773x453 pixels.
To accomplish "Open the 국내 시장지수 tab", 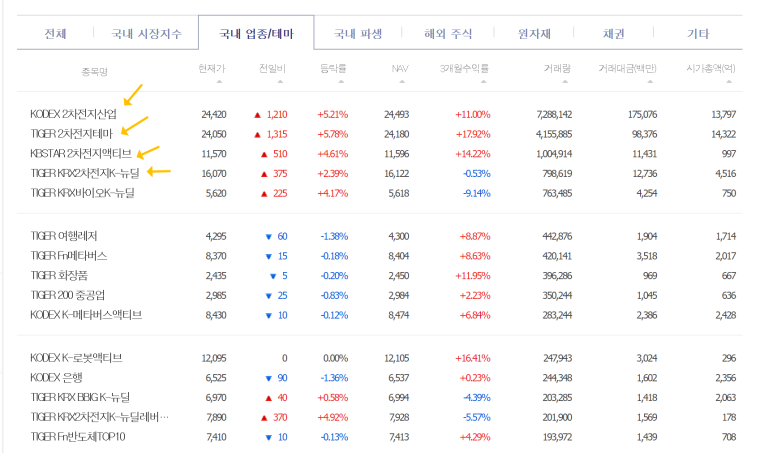I will [x=146, y=34].
